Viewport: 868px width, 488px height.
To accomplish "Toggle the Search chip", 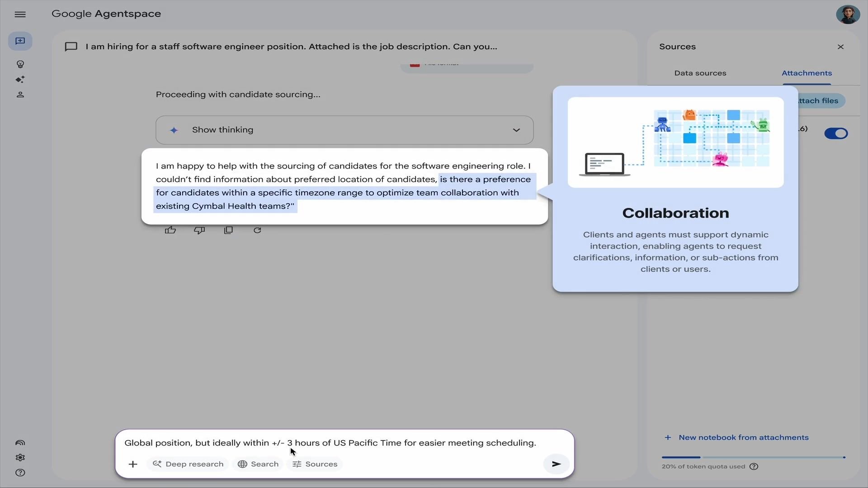I will tap(258, 464).
